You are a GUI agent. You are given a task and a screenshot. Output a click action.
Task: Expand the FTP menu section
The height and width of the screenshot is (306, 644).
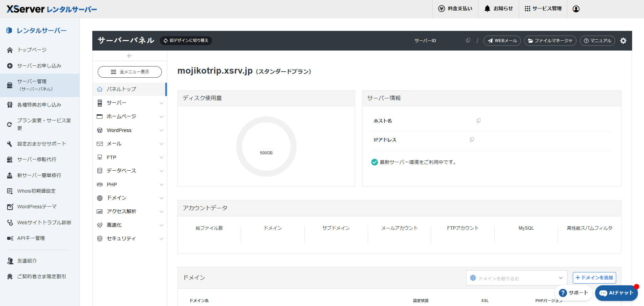130,157
